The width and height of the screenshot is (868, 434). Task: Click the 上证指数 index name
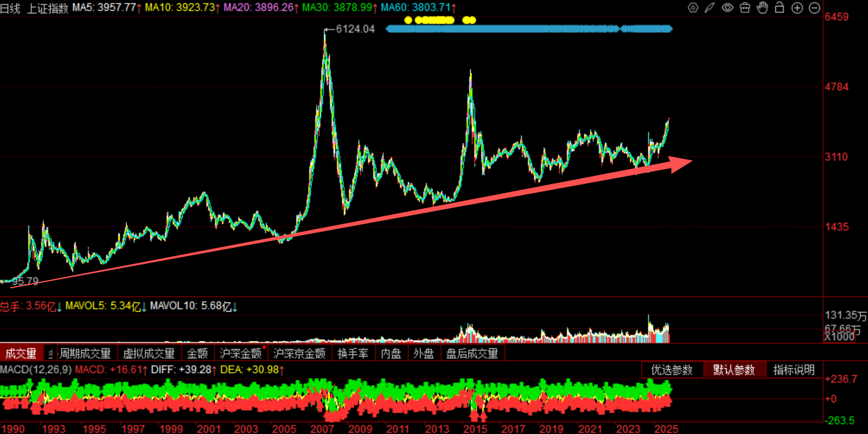[x=48, y=7]
